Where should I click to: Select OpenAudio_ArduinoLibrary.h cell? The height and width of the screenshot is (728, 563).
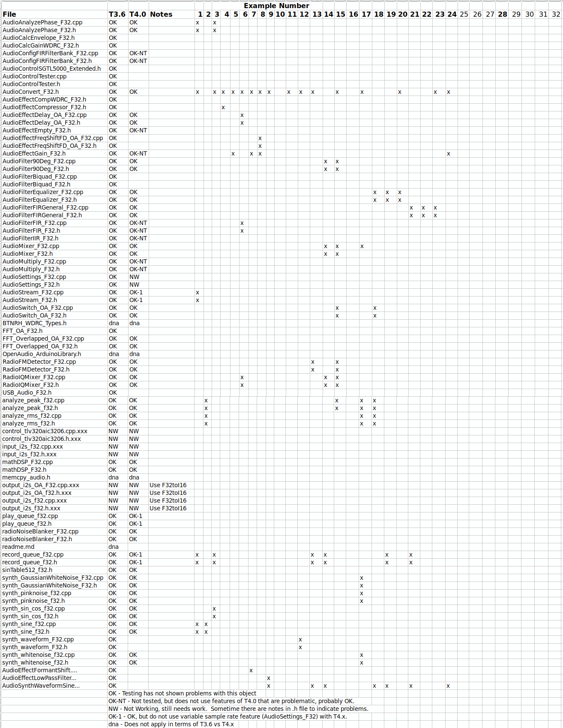(54, 354)
